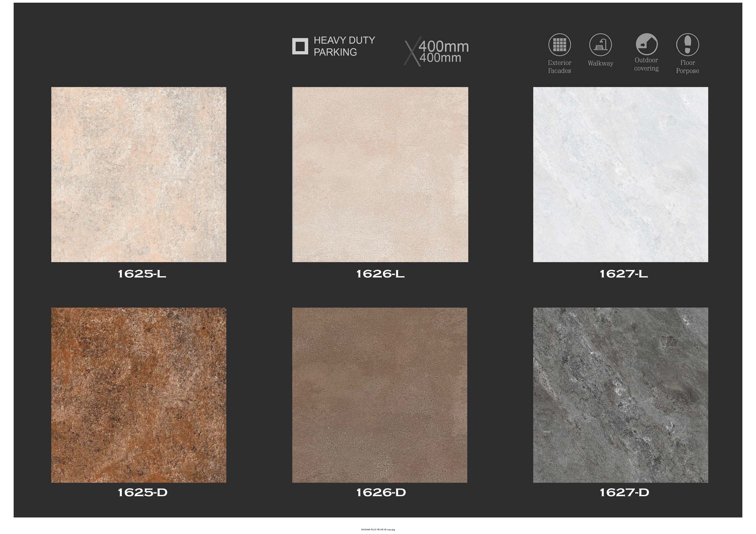Click the SHUKAN PLUS filename footer text
The image size is (756, 534).
pyautogui.click(x=378, y=529)
